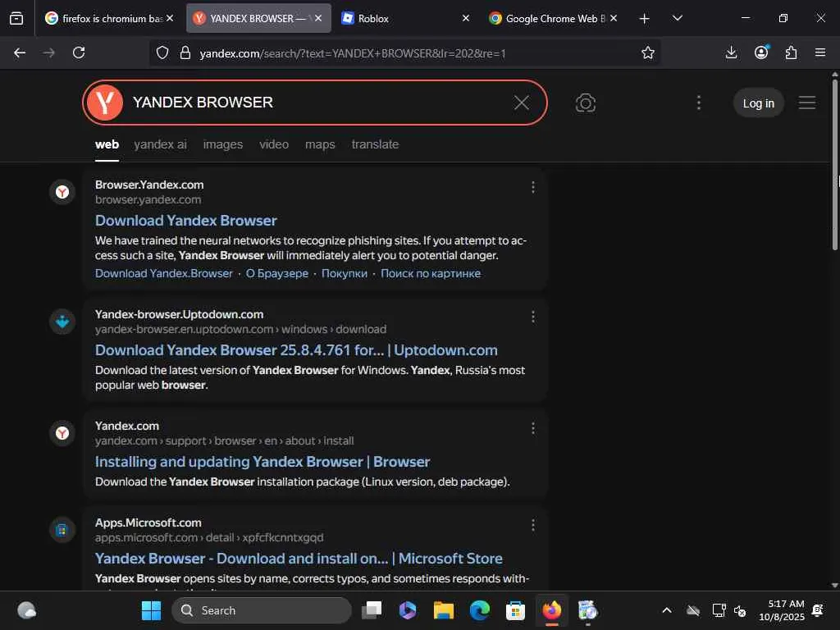Open Firefox downloads panel
The width and height of the screenshot is (840, 630).
click(x=731, y=52)
